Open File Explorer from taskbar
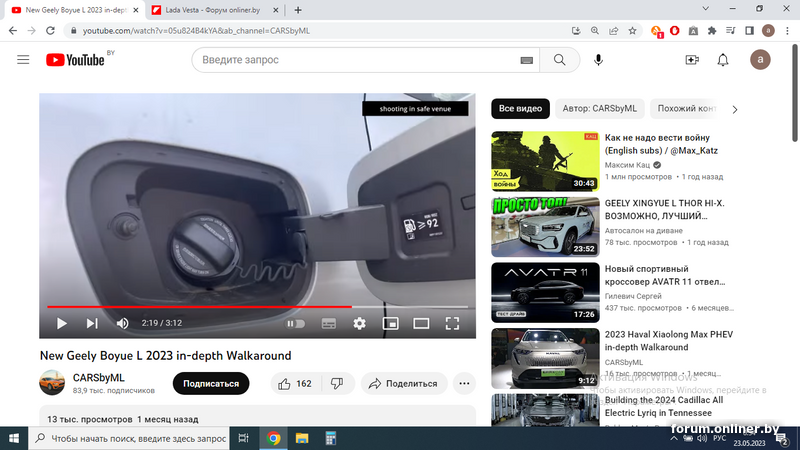The height and width of the screenshot is (450, 800). click(302, 438)
